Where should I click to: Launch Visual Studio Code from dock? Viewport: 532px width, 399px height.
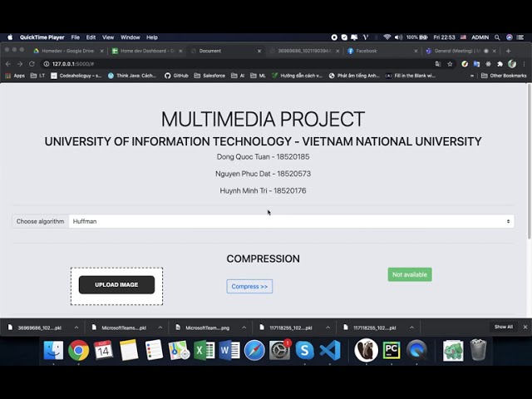(330, 350)
